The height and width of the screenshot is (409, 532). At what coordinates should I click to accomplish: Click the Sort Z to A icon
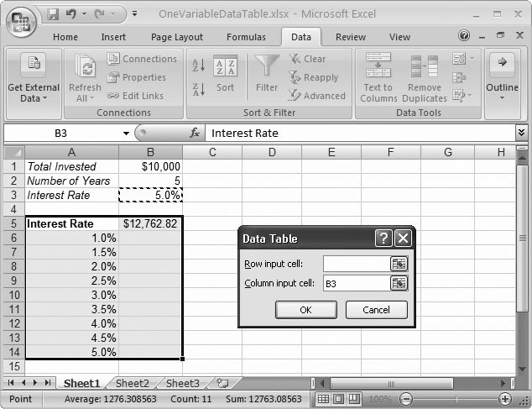(x=199, y=87)
